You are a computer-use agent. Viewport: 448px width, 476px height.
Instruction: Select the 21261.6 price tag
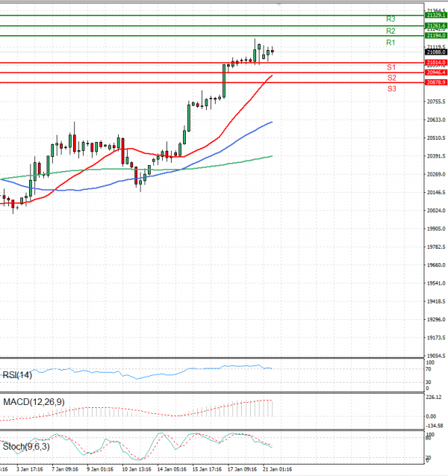(436, 26)
